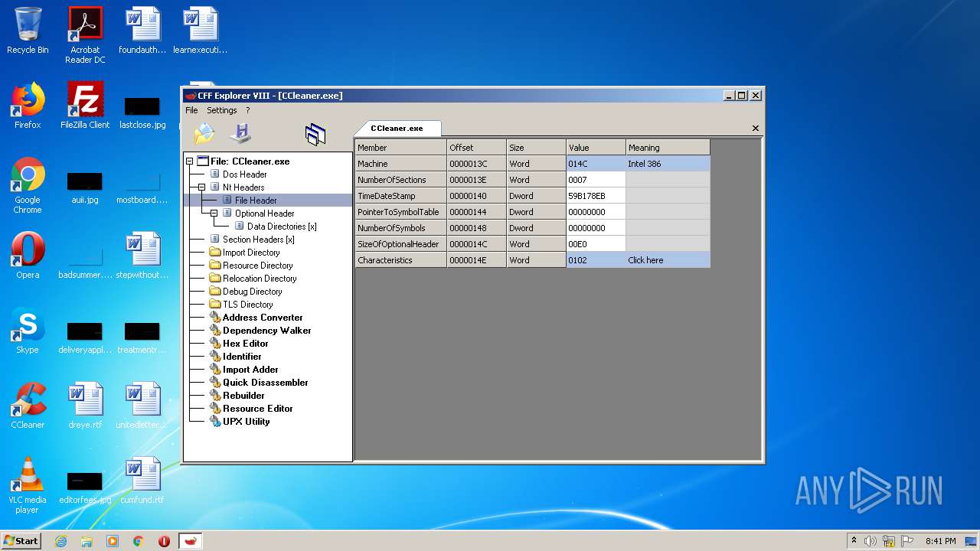Screen dimensions: 980x551
Task: Select Dos Header in the tree
Action: [x=244, y=174]
